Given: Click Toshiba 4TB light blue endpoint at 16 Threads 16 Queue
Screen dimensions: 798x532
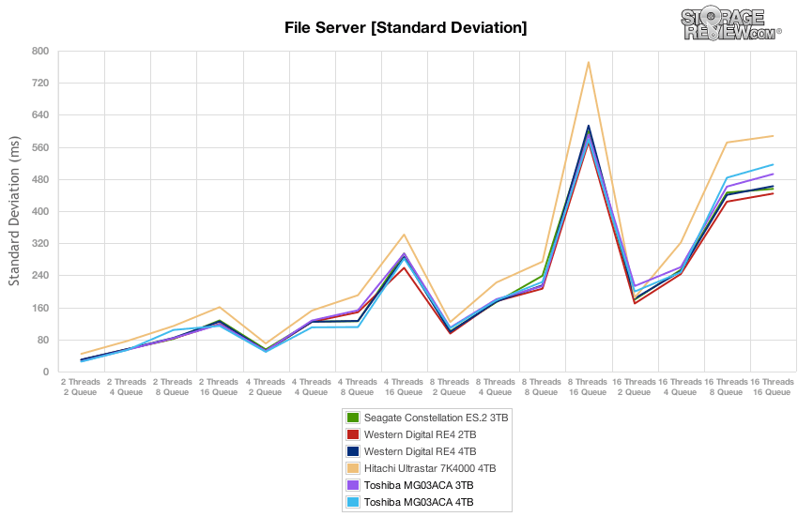Looking at the screenshot, I should (773, 165).
